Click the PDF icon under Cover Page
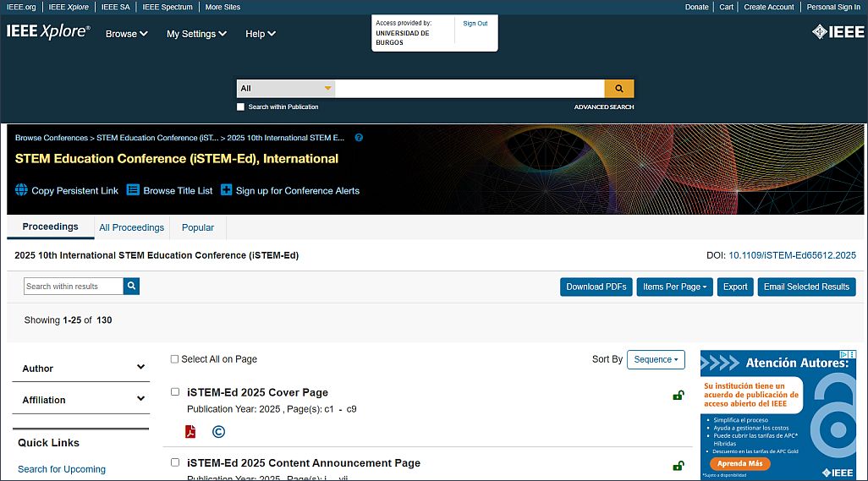 pyautogui.click(x=190, y=432)
